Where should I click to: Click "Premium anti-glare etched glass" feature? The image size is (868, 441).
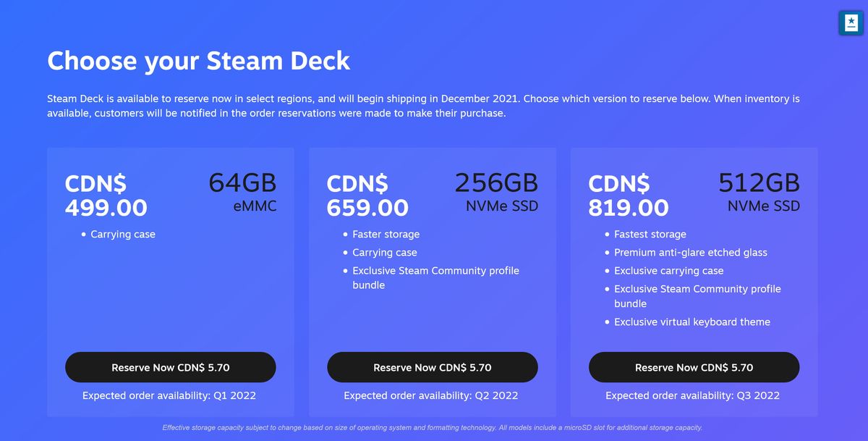tap(691, 253)
